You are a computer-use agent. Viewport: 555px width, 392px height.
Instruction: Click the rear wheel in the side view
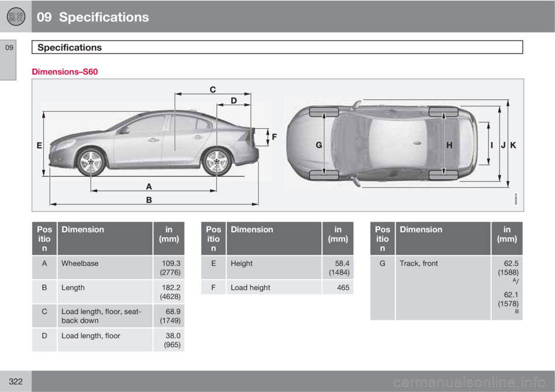point(217,161)
